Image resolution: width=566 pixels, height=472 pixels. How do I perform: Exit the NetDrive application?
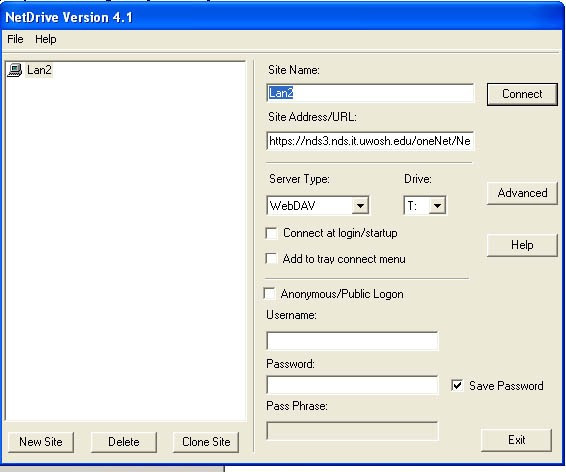point(516,440)
